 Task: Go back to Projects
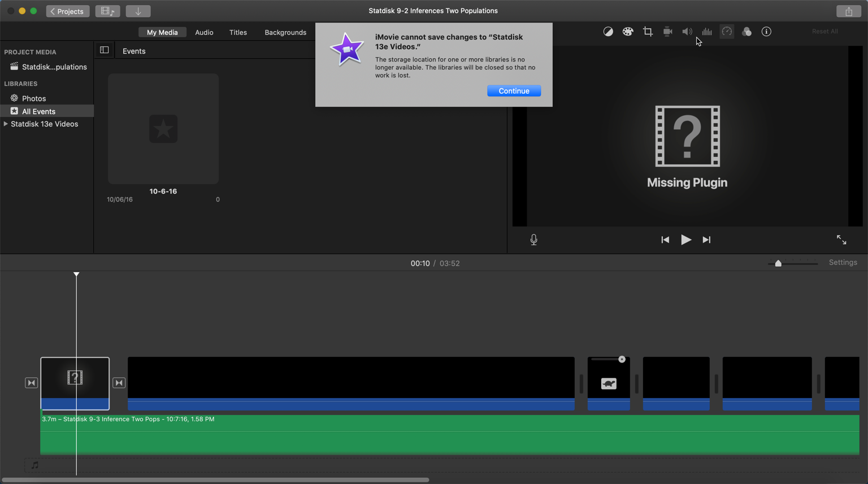pyautogui.click(x=68, y=11)
